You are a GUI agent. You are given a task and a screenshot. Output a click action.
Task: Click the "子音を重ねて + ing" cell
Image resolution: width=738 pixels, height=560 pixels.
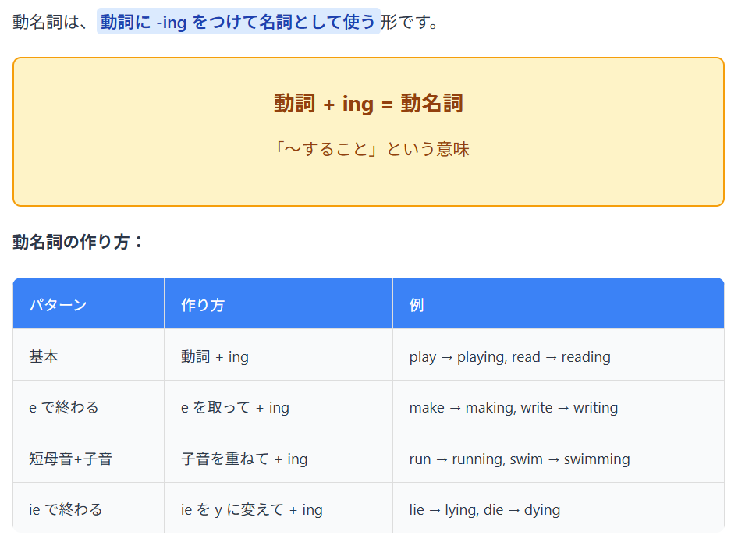click(244, 459)
